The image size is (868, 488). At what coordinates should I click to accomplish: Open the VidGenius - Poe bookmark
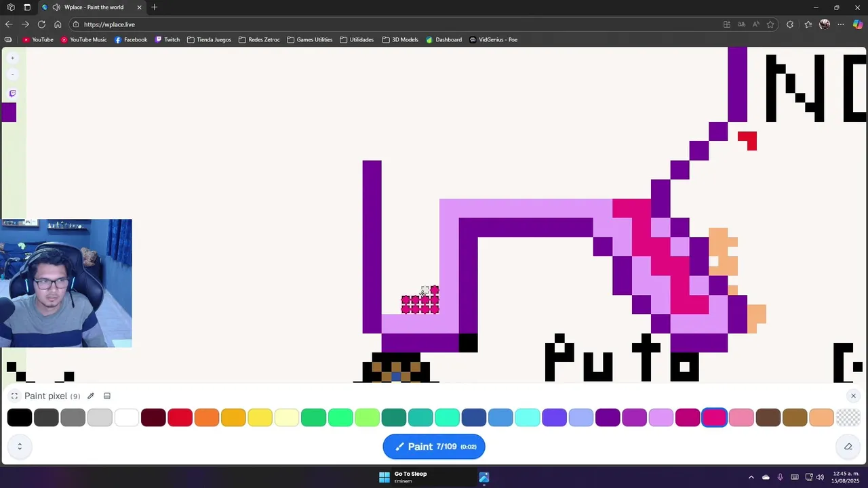point(493,40)
